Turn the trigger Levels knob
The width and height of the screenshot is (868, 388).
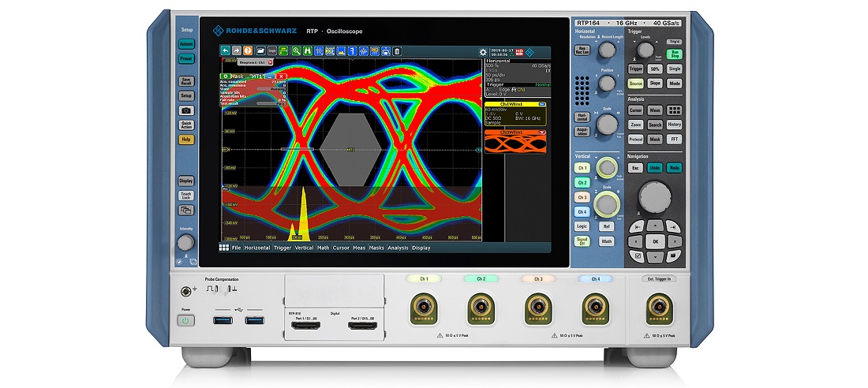pos(645,50)
